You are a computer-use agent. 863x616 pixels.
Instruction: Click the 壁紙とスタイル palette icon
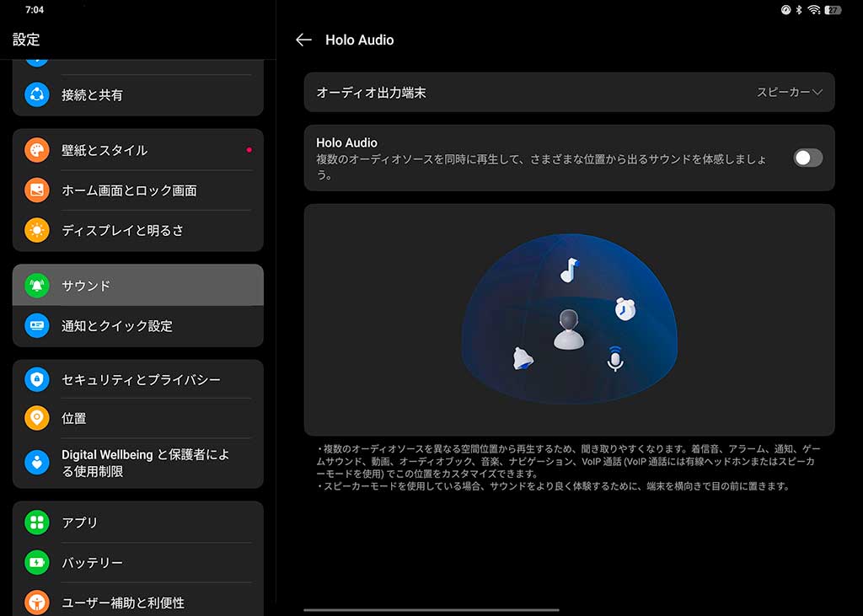tap(37, 150)
